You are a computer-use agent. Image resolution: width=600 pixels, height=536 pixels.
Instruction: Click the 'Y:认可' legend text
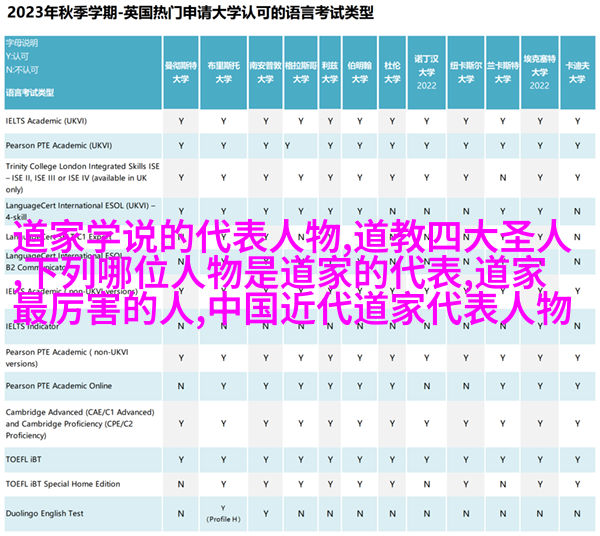(17, 57)
